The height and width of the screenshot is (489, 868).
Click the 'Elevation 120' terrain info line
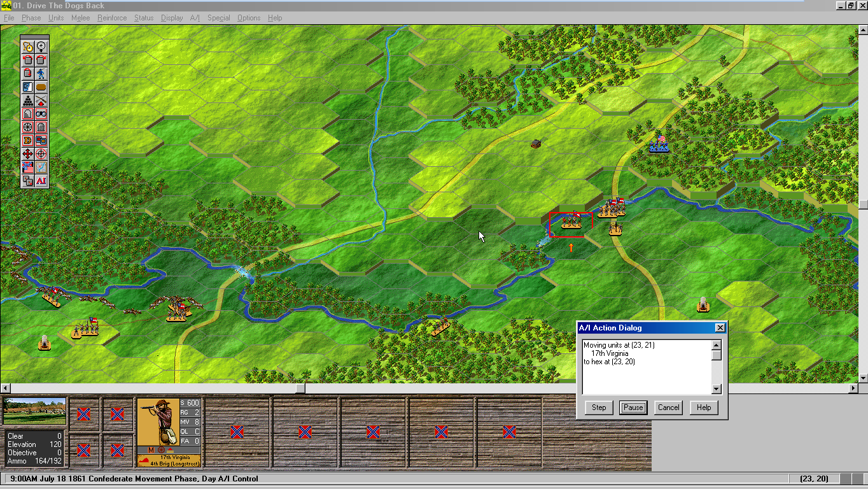click(34, 444)
